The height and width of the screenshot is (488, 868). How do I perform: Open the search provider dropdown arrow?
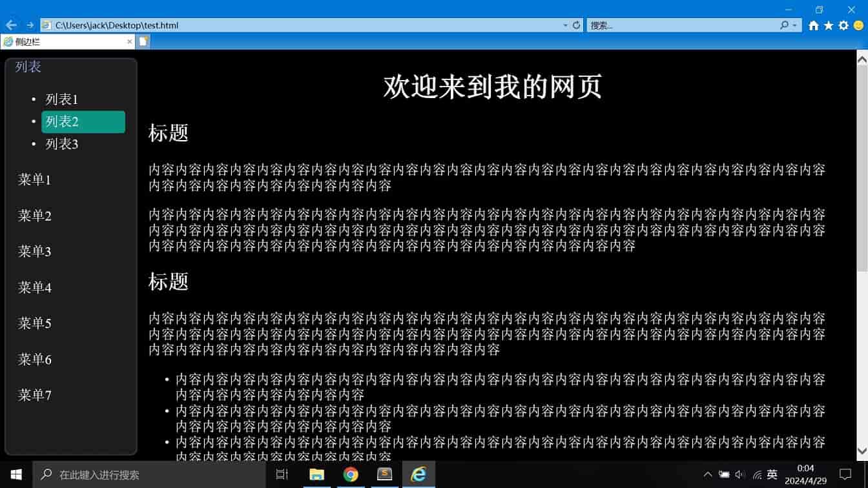coord(794,25)
